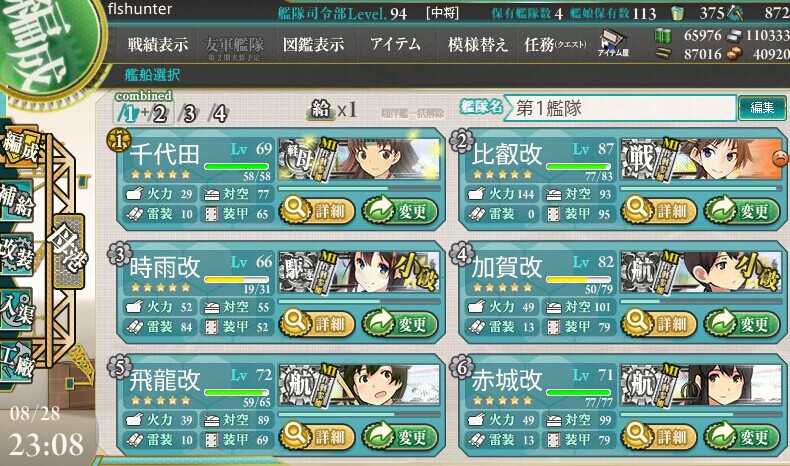Switch to fleet tab 3

tap(189, 113)
